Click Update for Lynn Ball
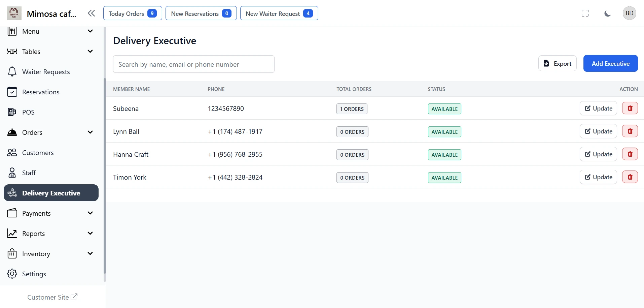 pyautogui.click(x=598, y=131)
